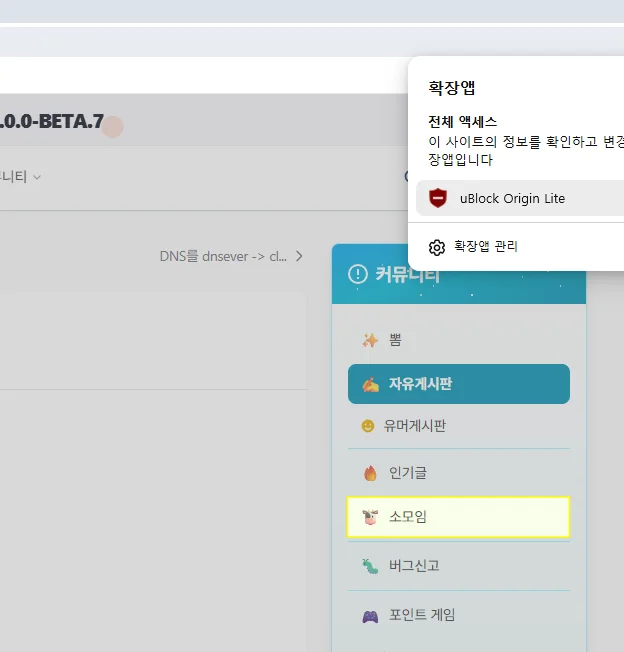Go to the 인기글 section
Viewport: 624px width, 652px height.
(x=459, y=473)
